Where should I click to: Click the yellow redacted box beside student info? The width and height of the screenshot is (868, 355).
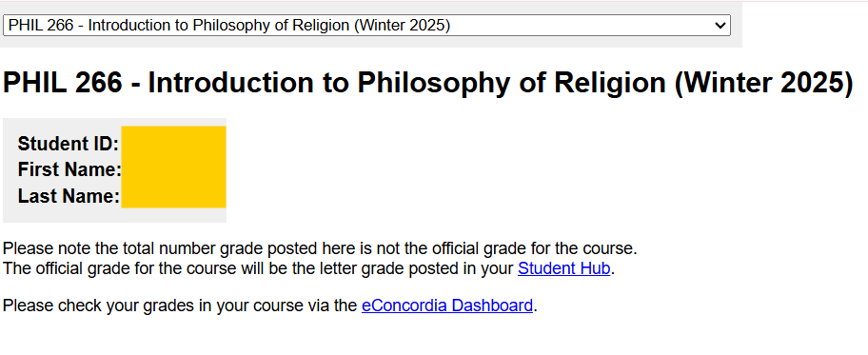pyautogui.click(x=174, y=167)
